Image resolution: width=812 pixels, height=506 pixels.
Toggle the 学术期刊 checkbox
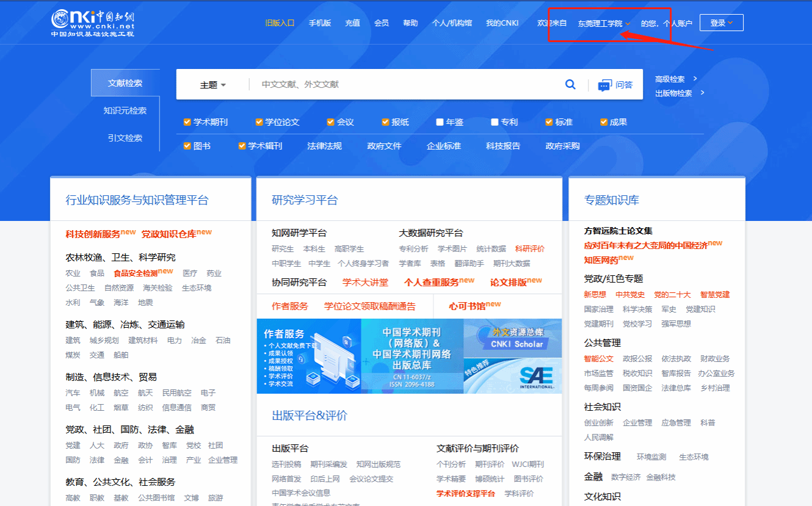187,122
